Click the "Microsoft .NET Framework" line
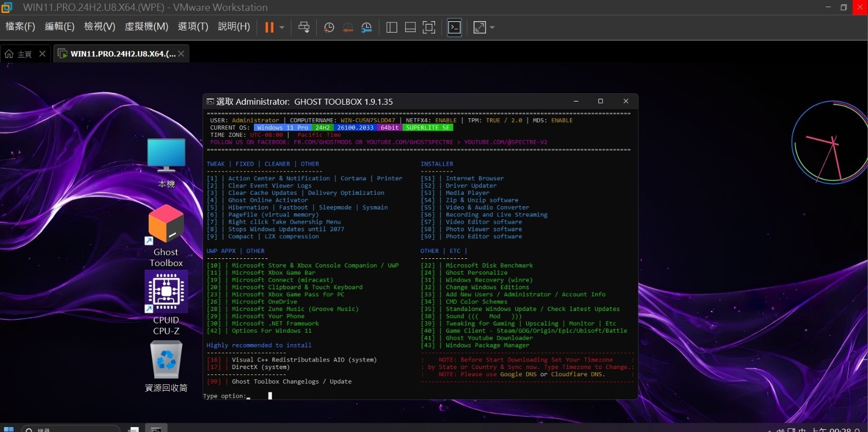Image resolution: width=868 pixels, height=432 pixels. 275,323
